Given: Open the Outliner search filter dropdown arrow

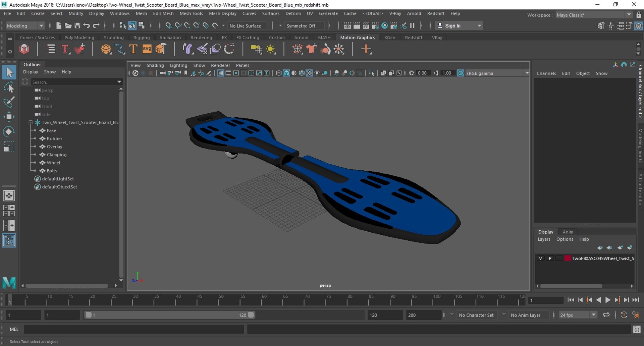Looking at the screenshot, I should tap(119, 82).
